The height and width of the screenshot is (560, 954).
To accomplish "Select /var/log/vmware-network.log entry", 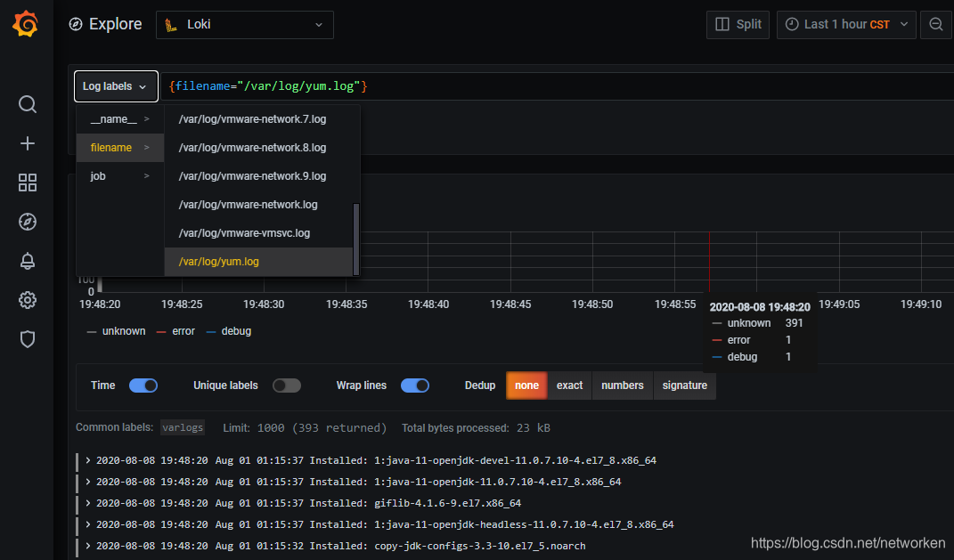I will click(258, 205).
